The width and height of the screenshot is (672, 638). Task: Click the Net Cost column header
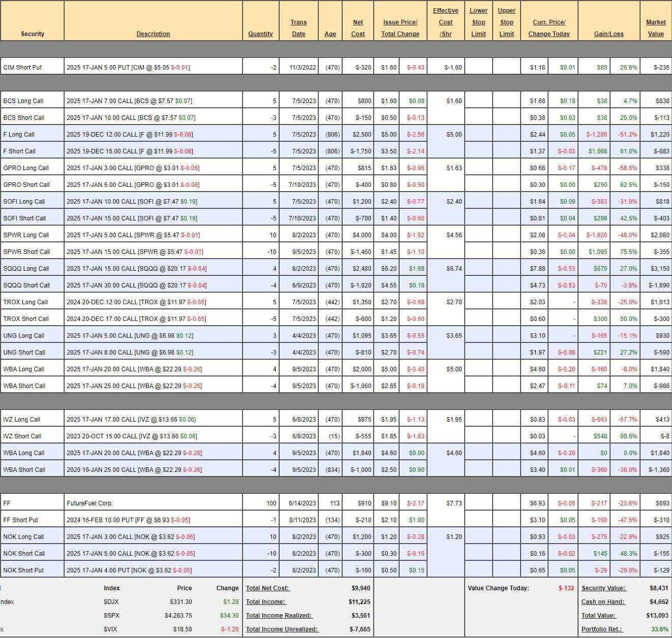coord(358,28)
